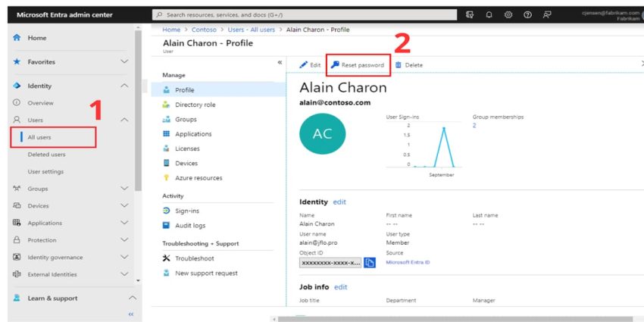
Task: Open the Microsoft Entra ID source link
Action: [408, 262]
